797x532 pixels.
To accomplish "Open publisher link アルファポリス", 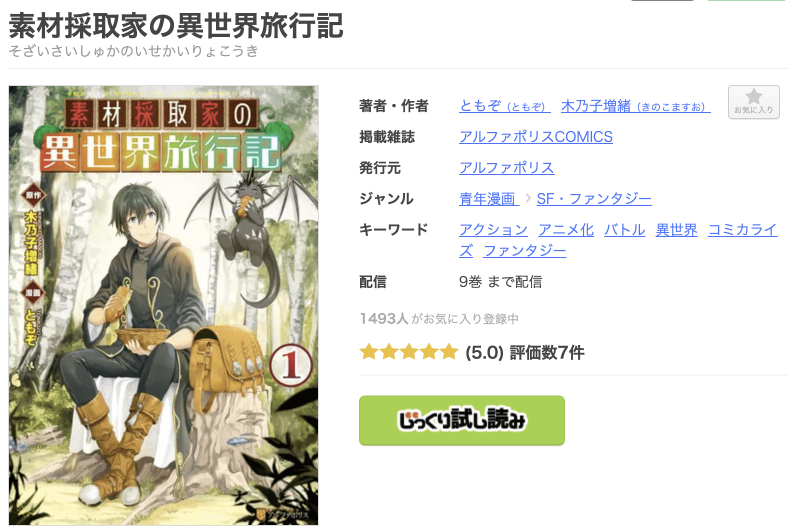I will pos(506,168).
